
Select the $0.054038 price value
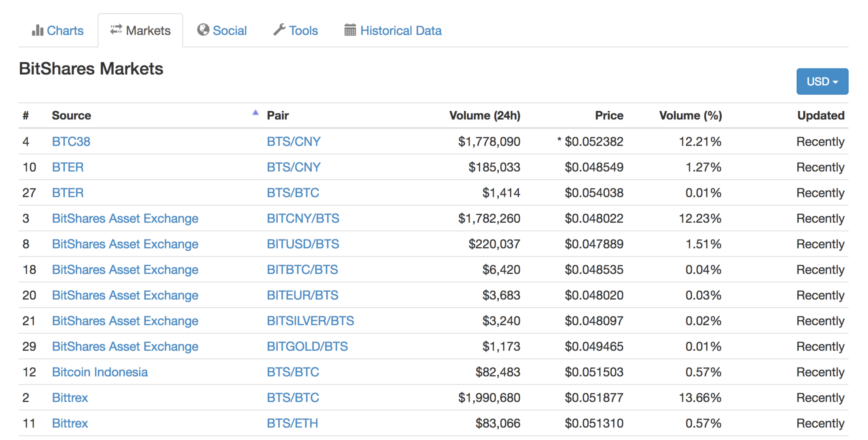point(594,193)
